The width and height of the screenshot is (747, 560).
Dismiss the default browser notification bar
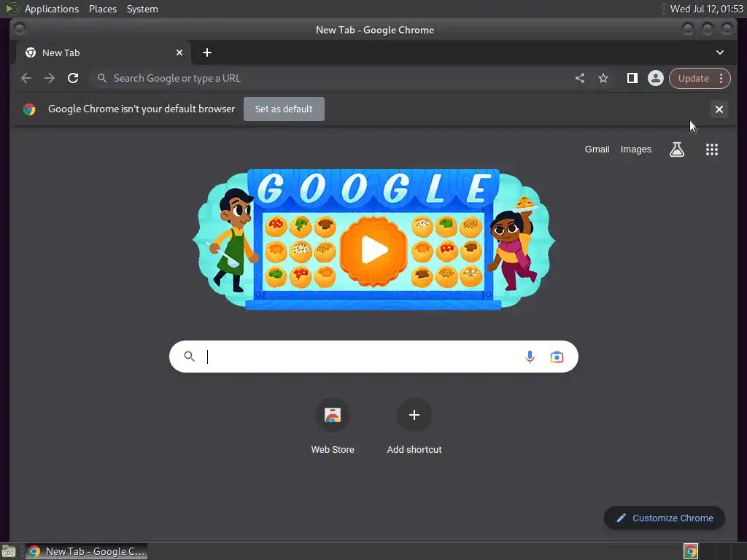point(719,109)
